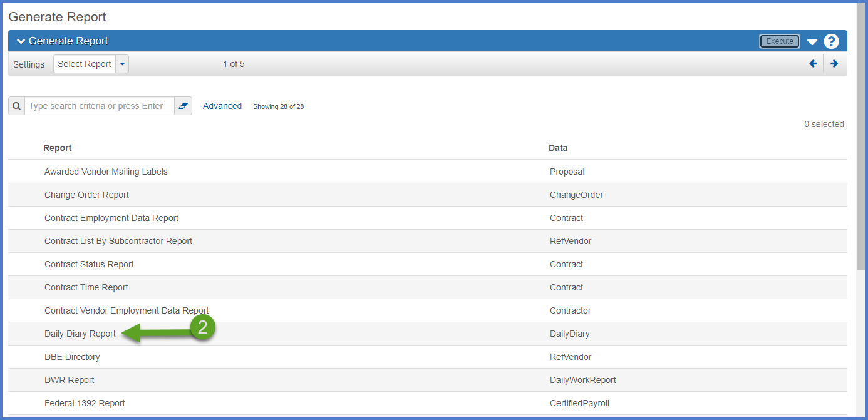This screenshot has height=420, width=868.
Task: Click into the search criteria field
Action: [99, 106]
